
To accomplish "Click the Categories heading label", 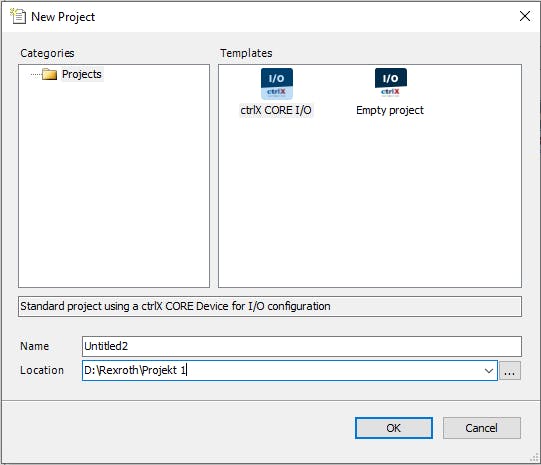I will (x=47, y=53).
